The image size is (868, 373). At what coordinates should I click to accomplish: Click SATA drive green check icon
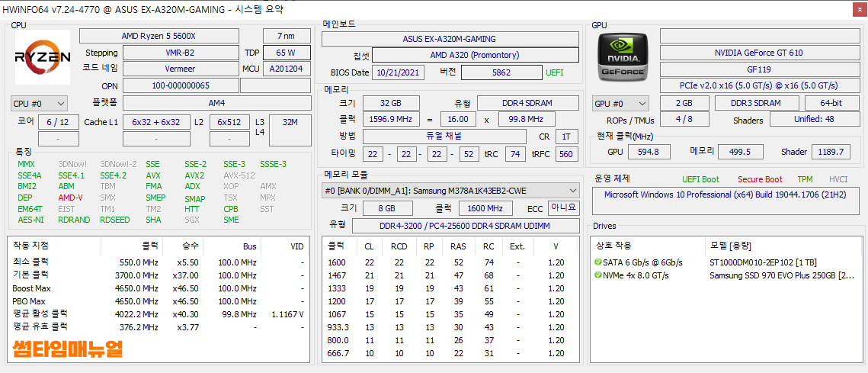597,262
